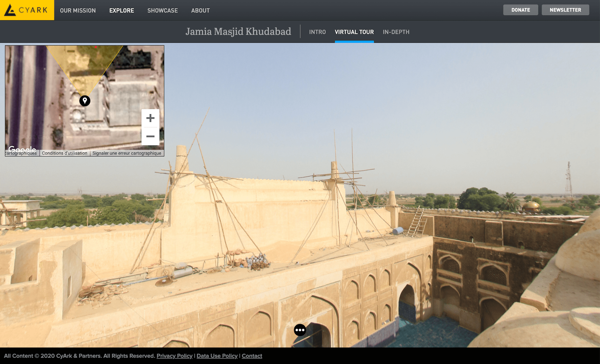This screenshot has width=600, height=364.
Task: Open the In-Depth tab
Action: 396,32
